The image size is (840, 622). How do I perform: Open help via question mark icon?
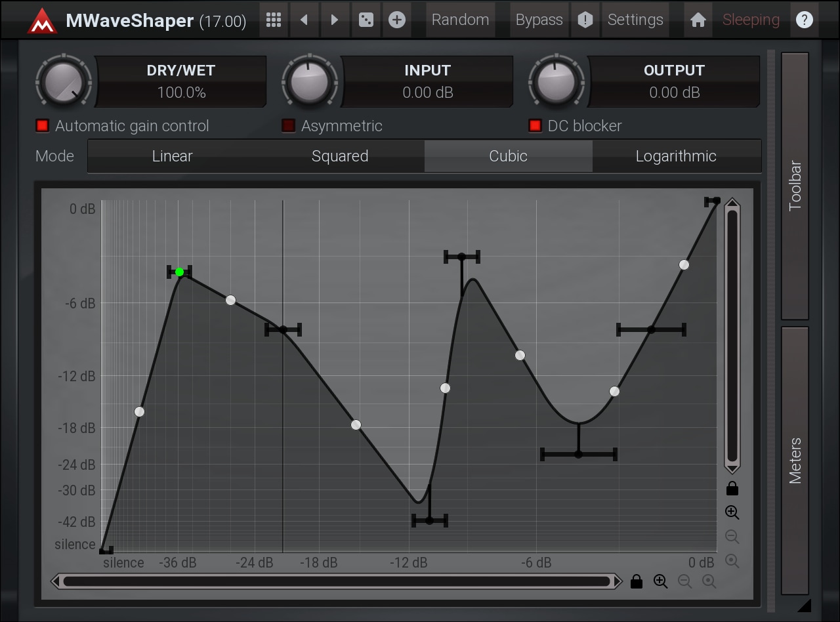[x=804, y=20]
